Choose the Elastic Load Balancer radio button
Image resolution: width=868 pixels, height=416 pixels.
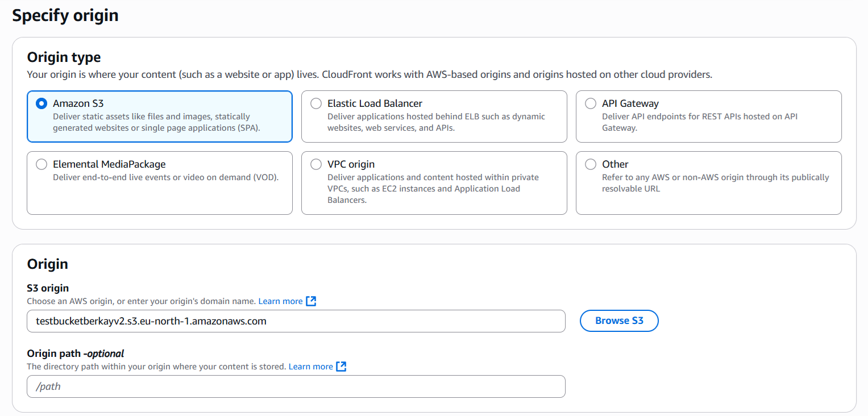coord(316,103)
